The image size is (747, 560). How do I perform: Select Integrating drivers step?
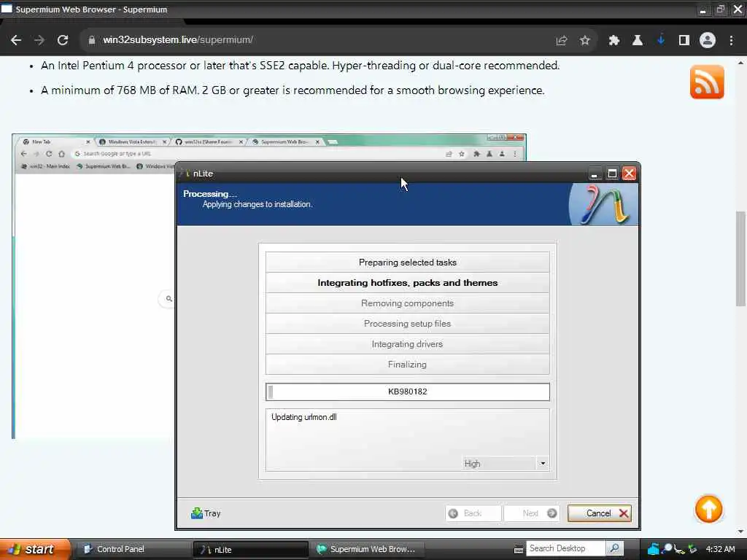[x=407, y=344]
